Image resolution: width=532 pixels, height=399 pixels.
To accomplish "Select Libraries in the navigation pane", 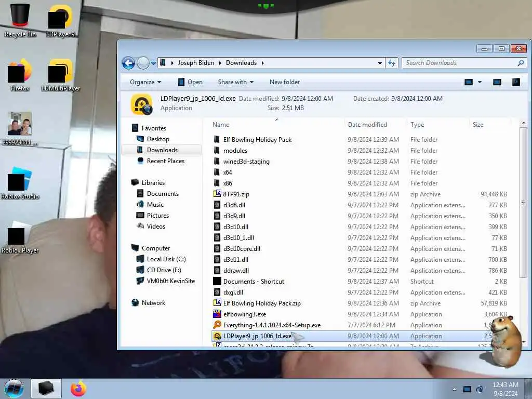I will click(x=148, y=182).
